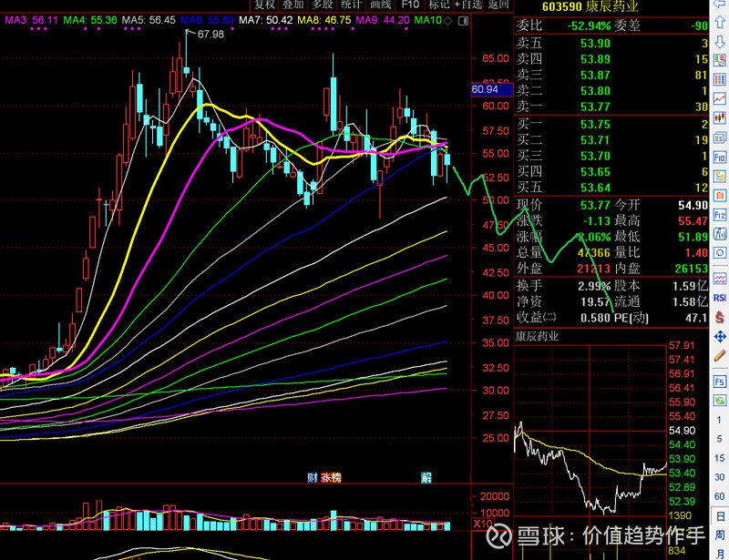Click the 卖五 price 53.90

pyautogui.click(x=595, y=44)
